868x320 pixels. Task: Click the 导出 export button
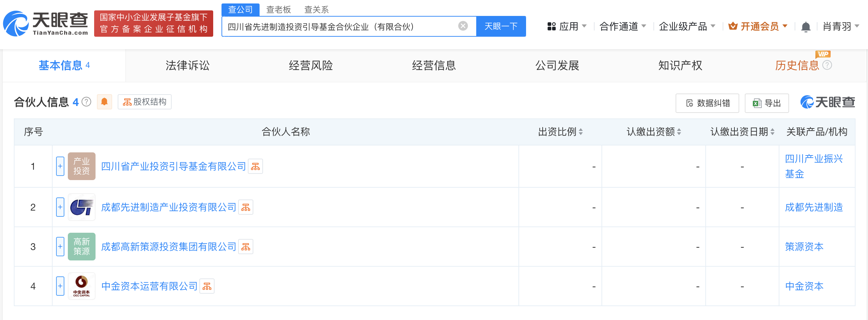click(767, 103)
